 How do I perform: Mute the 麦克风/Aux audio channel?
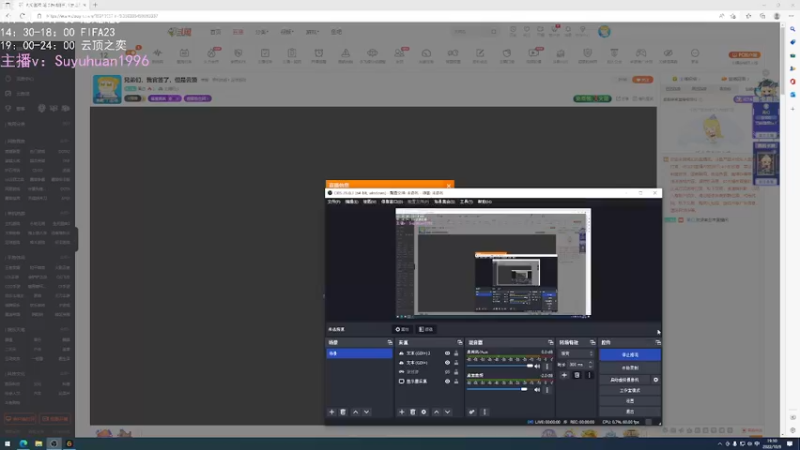tap(537, 366)
